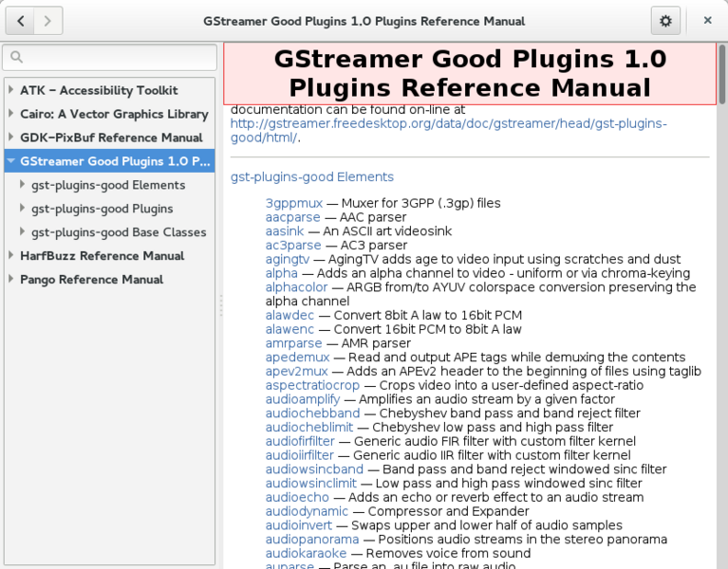Open the alawenc element link
The height and width of the screenshot is (569, 728).
pyautogui.click(x=289, y=329)
